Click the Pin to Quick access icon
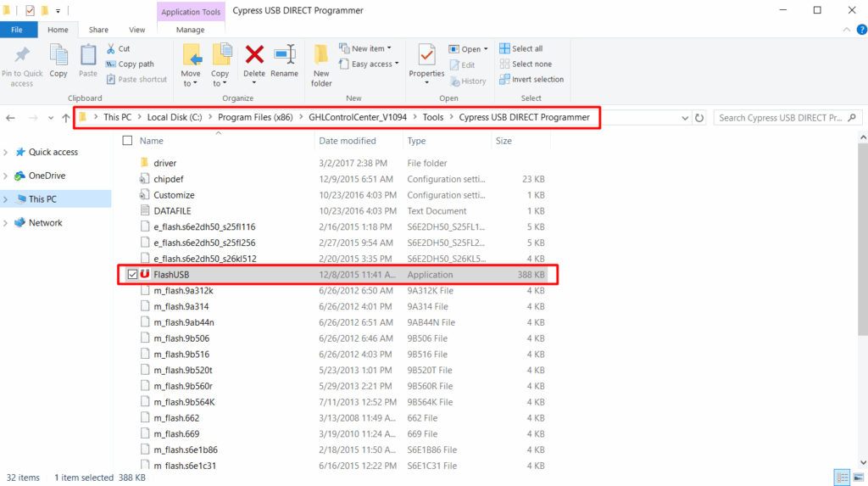Screen dimensions: 868x486 pos(22,55)
